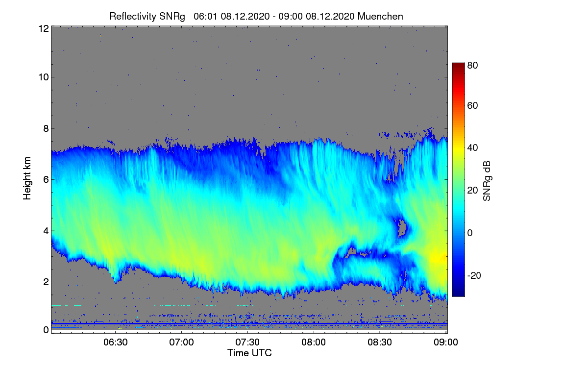Click the height axis tick label 4
The width and height of the screenshot is (588, 392).
coord(46,230)
